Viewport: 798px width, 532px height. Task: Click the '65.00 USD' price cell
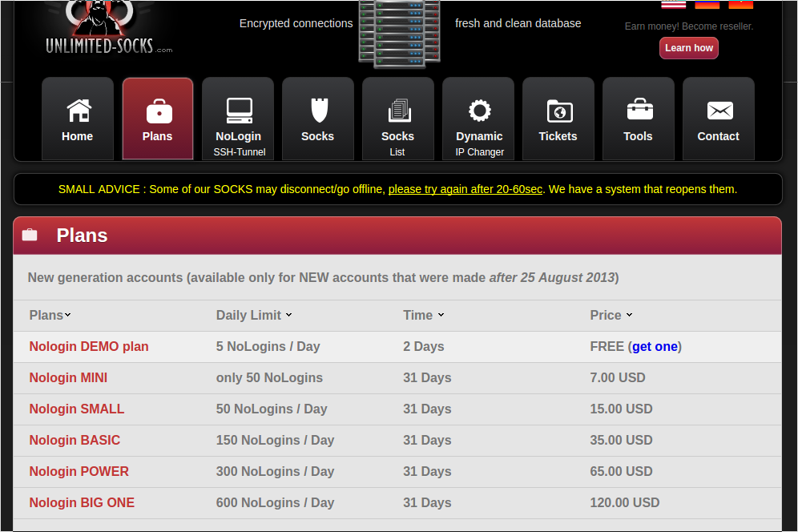[621, 471]
